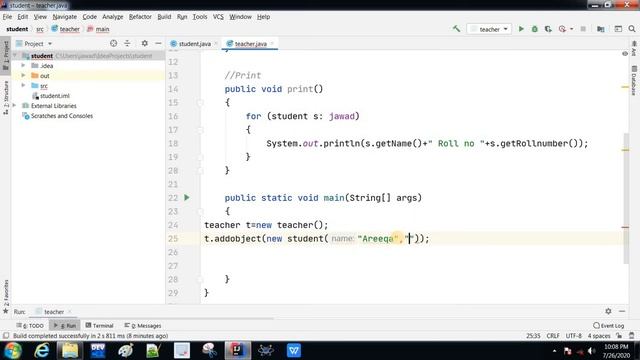Open the VCS menu
Image resolution: width=640 pixels, height=360 pixels.
(x=218, y=17)
